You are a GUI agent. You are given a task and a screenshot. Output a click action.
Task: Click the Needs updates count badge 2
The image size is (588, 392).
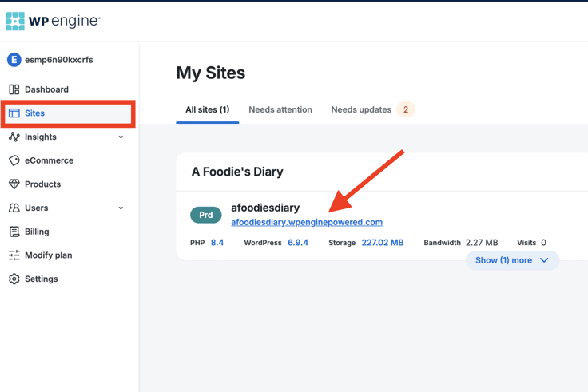click(x=405, y=110)
